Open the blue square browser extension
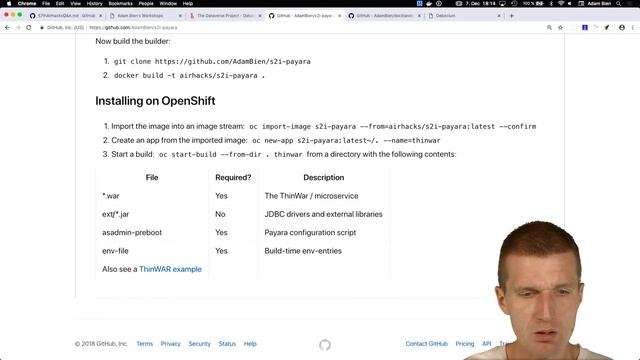640x360 pixels. point(585,27)
